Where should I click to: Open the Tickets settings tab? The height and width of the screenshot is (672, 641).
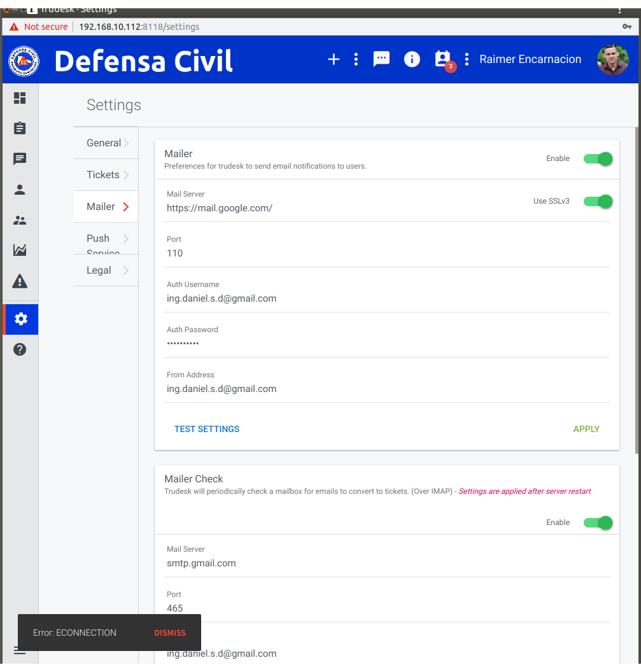pyautogui.click(x=106, y=175)
